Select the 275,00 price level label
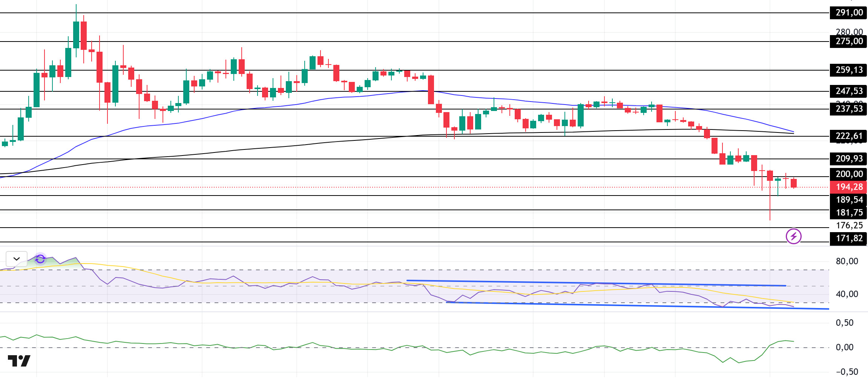Viewport: 868px width, 382px height. tap(848, 42)
